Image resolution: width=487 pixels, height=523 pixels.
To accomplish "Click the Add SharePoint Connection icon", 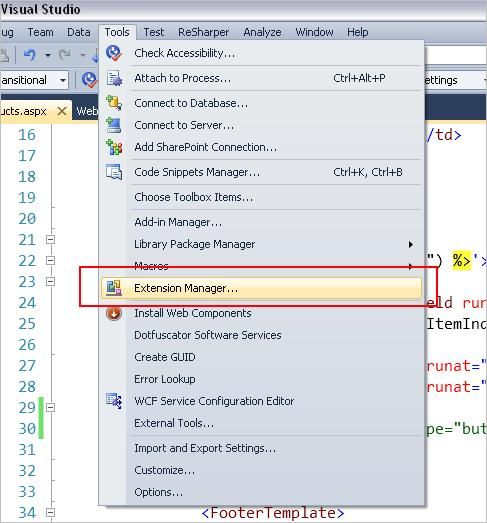I will 114,147.
